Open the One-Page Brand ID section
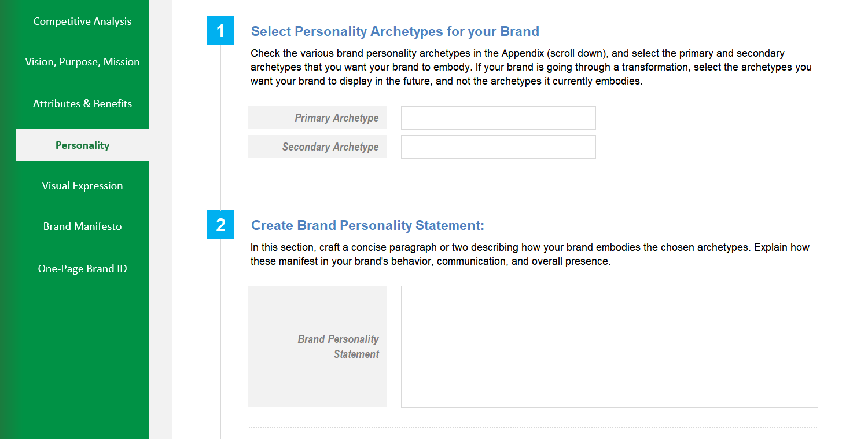The height and width of the screenshot is (439, 868). pyautogui.click(x=82, y=268)
